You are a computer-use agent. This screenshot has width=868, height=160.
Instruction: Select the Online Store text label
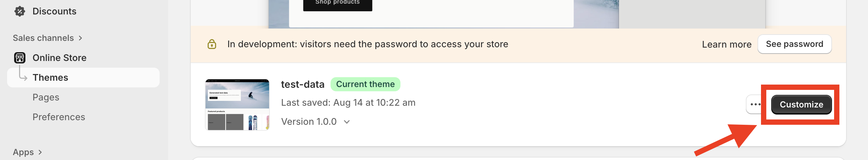click(x=59, y=58)
